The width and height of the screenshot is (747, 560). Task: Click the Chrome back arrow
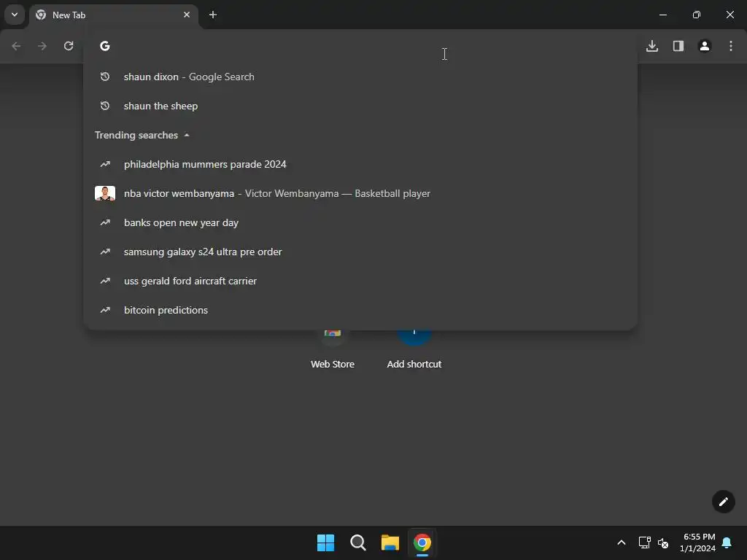16,46
